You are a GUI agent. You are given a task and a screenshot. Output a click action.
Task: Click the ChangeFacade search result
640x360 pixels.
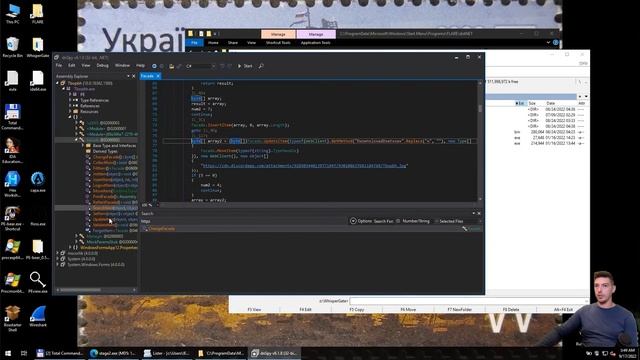tap(162, 229)
